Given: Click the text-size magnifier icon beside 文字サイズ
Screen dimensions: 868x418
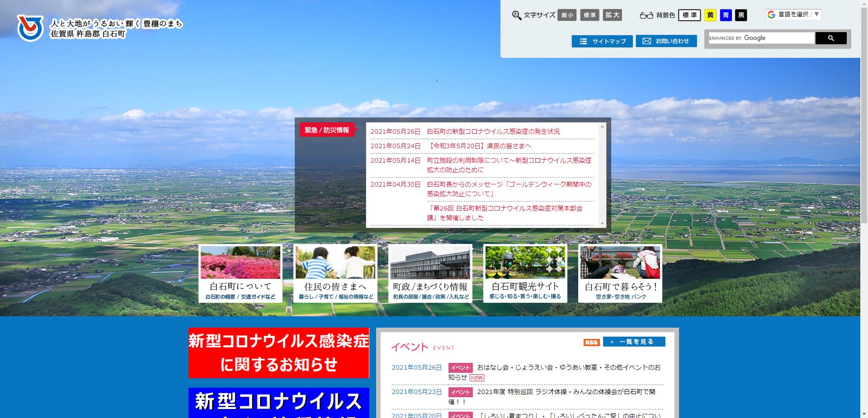Looking at the screenshot, I should tap(518, 14).
